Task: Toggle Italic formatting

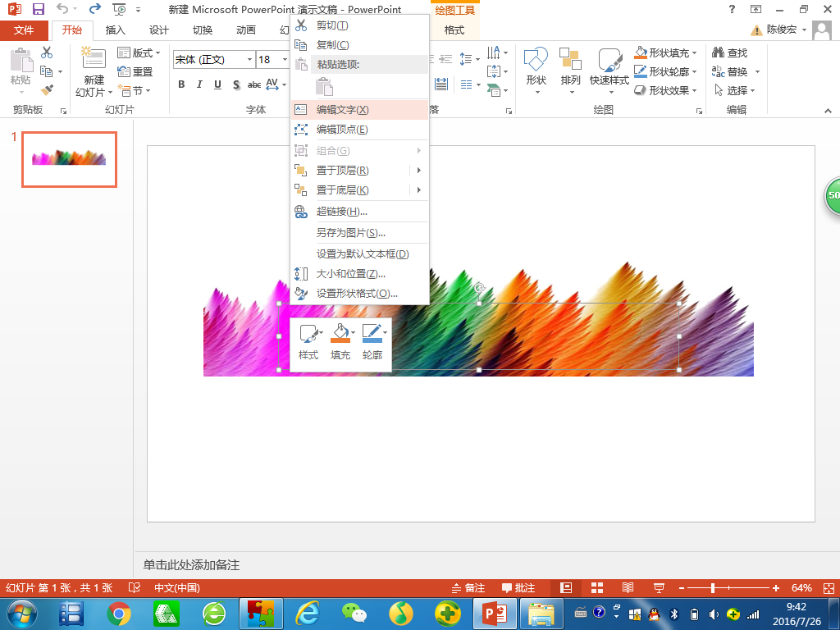Action: pyautogui.click(x=199, y=84)
